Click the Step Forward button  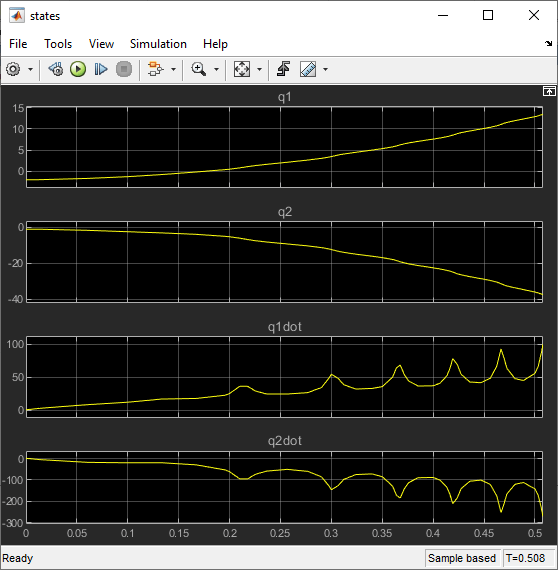(x=101, y=69)
